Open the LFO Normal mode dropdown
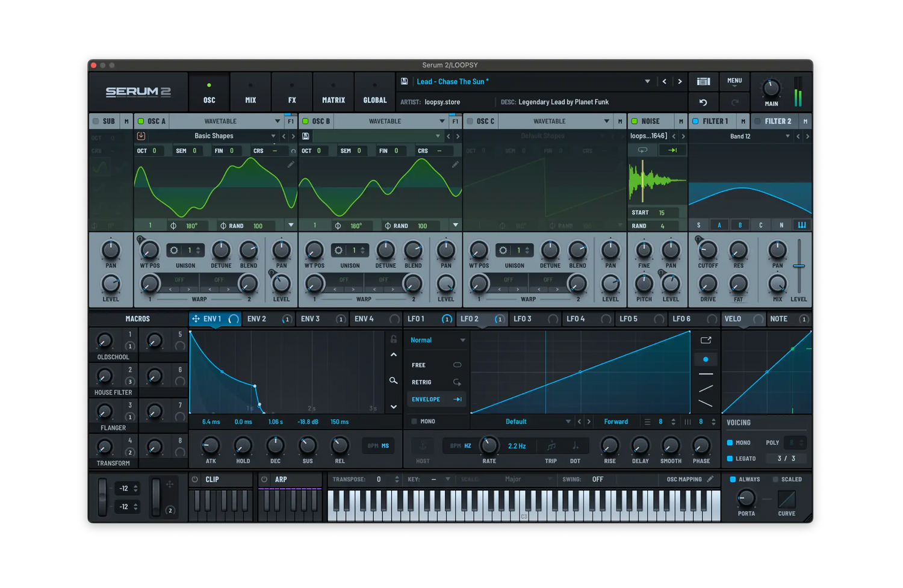Screen dimensions: 903x588 click(463, 340)
